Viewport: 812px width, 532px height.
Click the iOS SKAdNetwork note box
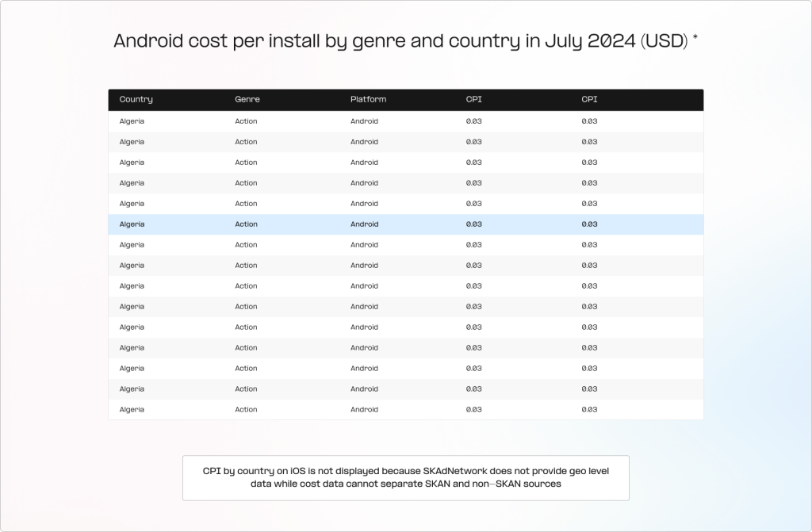[x=405, y=477]
